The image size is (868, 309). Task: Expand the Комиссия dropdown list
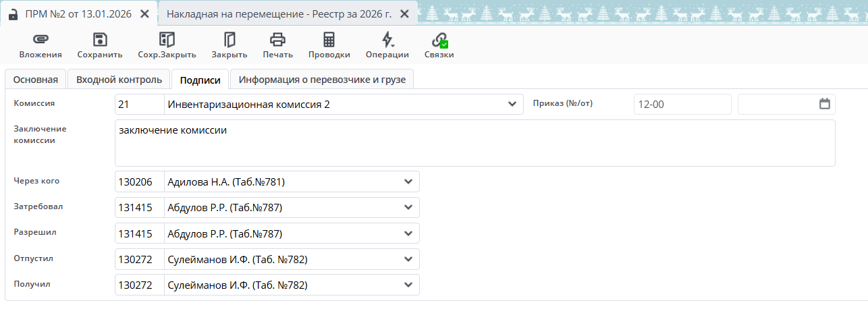[512, 105]
